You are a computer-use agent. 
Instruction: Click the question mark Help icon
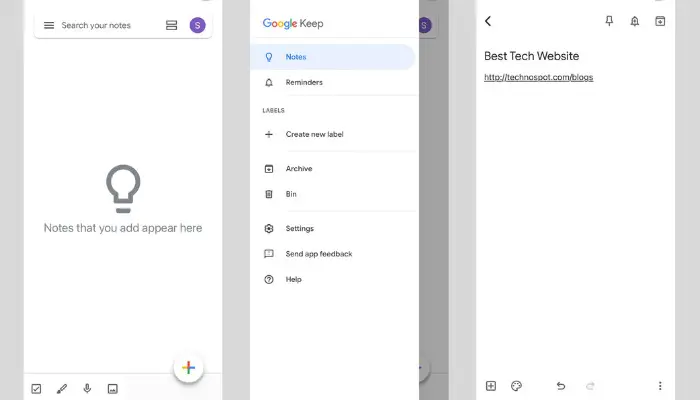point(269,279)
